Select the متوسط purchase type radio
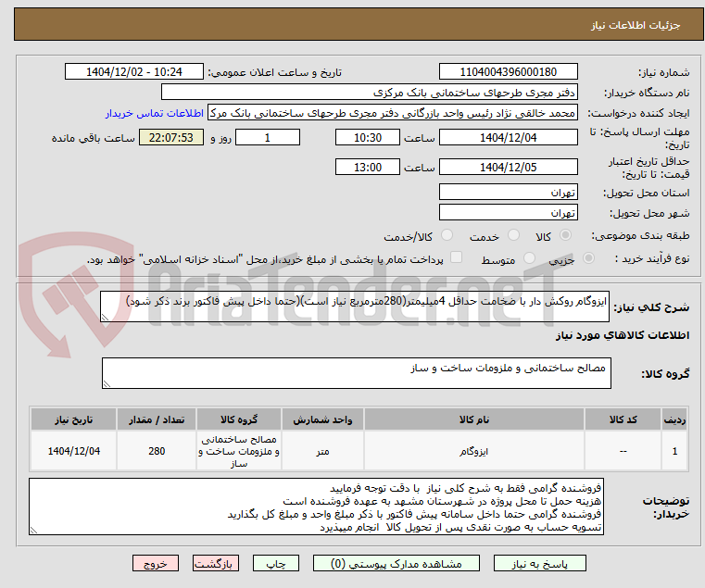The image size is (705, 588). [530, 258]
